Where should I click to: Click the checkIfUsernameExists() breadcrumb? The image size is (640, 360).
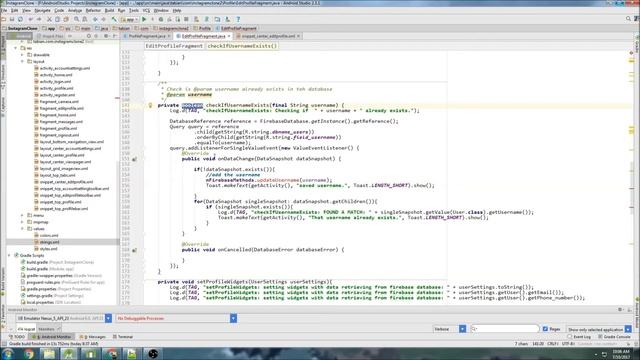click(242, 46)
